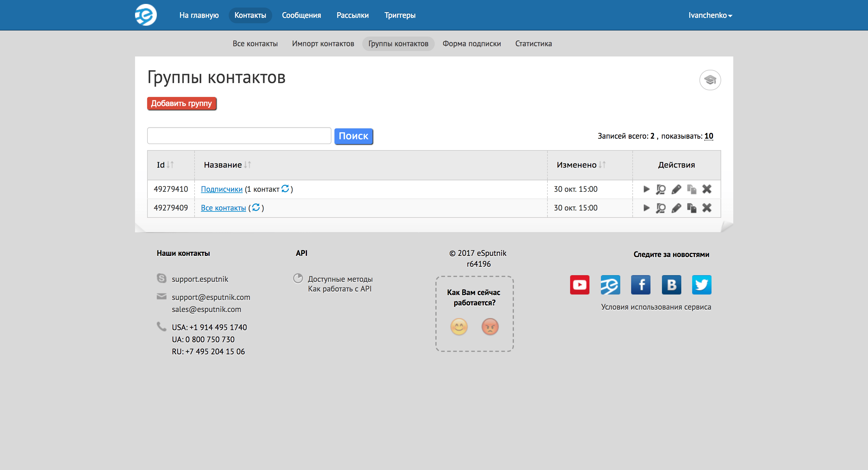This screenshot has height=470, width=868.
Task: Expand the Ivanchenko account dropdown
Action: (x=710, y=15)
